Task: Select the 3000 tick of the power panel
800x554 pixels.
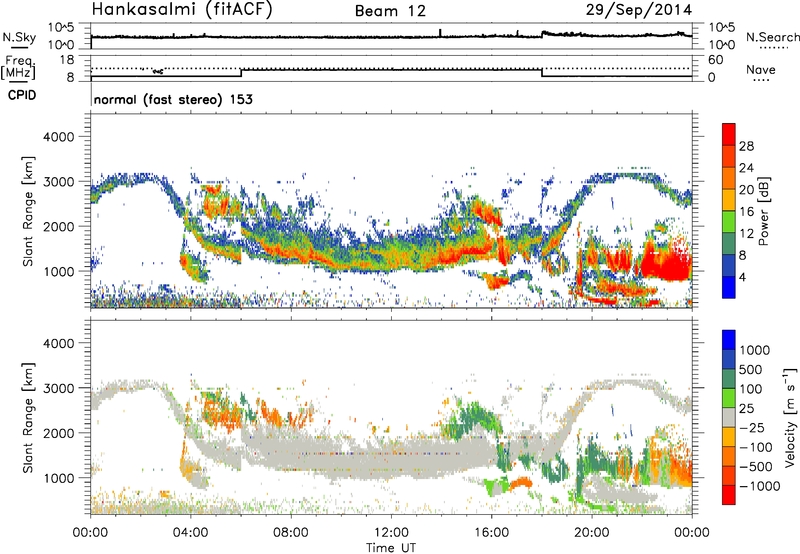Action: (x=59, y=182)
